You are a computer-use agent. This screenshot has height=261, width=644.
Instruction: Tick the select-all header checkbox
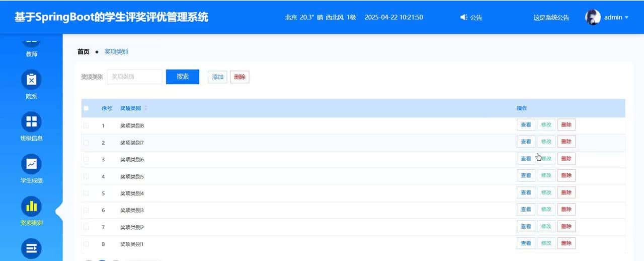pyautogui.click(x=86, y=108)
